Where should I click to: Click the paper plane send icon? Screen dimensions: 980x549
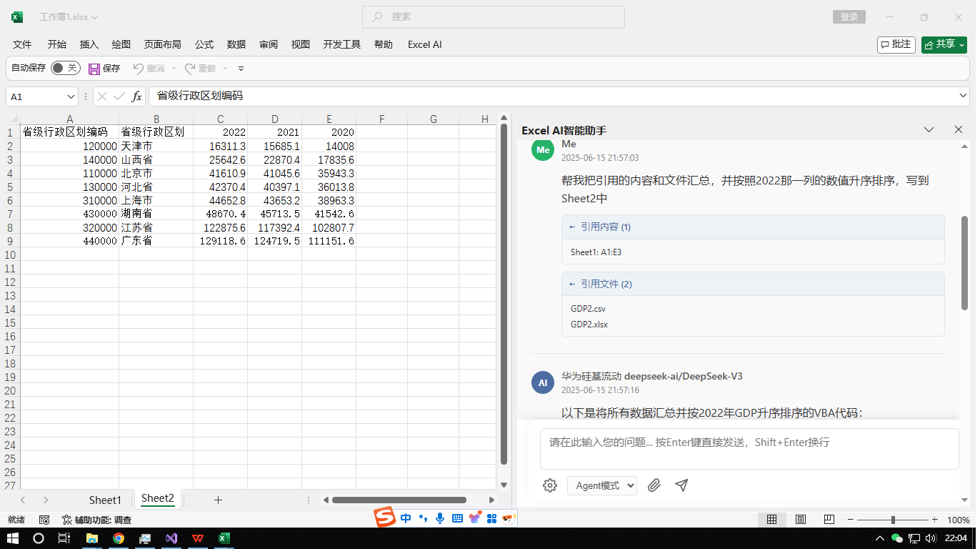point(681,485)
